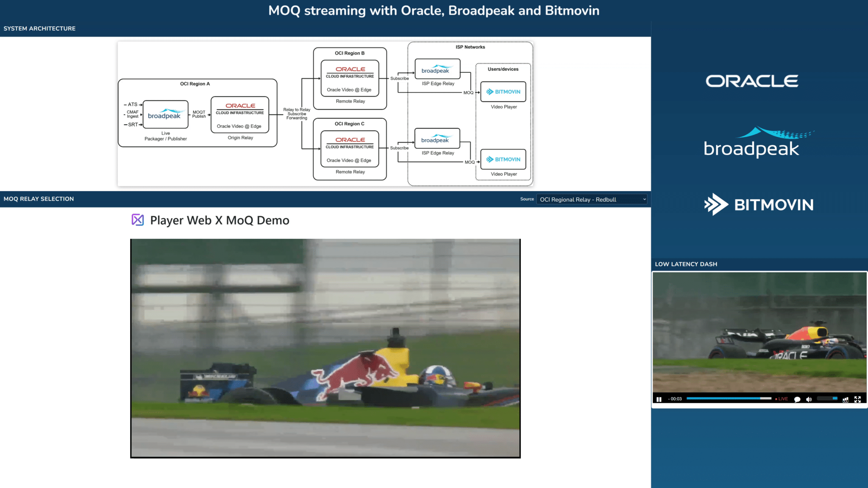Click the lower broadpeak ISP Edge Relay box
868x488 pixels.
click(437, 139)
